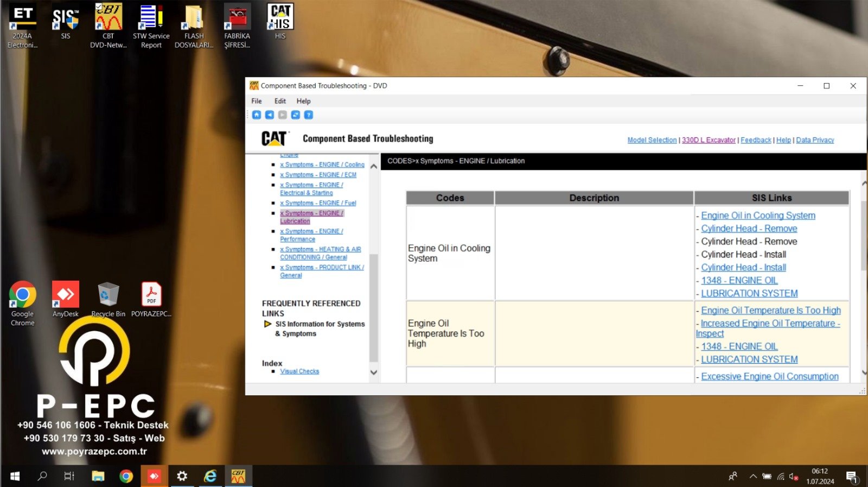The width and height of the screenshot is (868, 487).
Task: Open x Symptoms - ENGINE / Fuel
Action: pyautogui.click(x=318, y=203)
